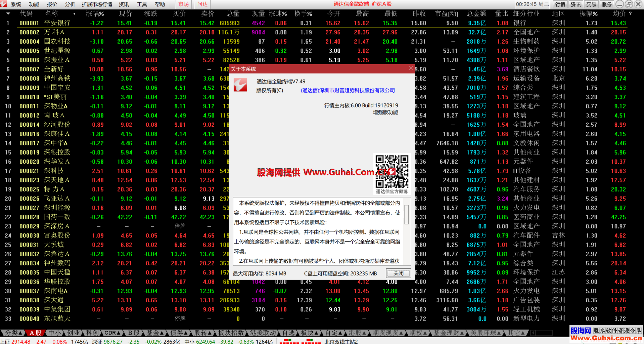
Task: Select the B股 bottom tab
Action: tap(134, 333)
